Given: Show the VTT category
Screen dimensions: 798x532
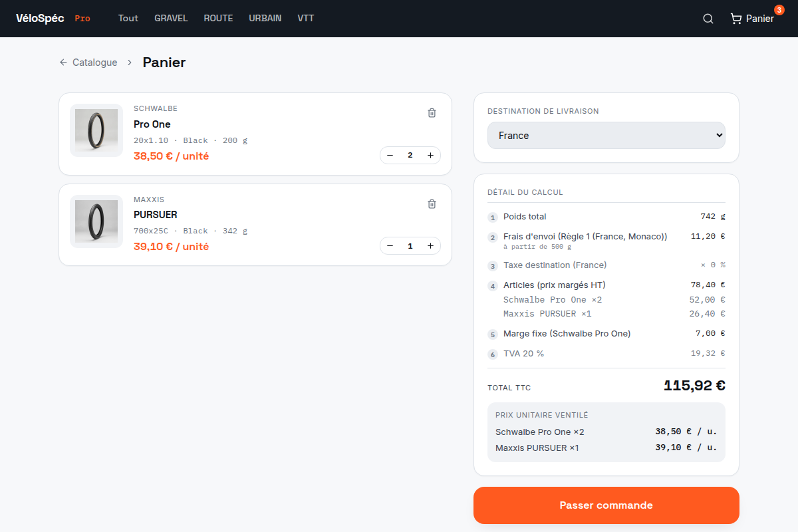Looking at the screenshot, I should (x=306, y=19).
